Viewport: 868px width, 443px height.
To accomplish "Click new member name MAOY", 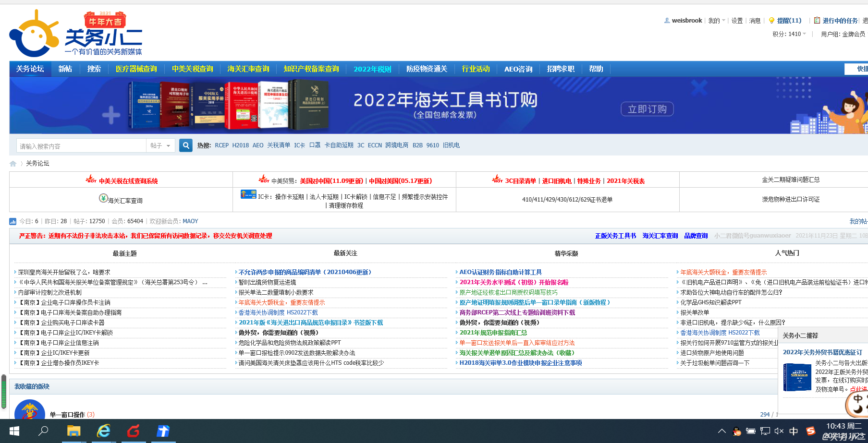I will (x=190, y=221).
